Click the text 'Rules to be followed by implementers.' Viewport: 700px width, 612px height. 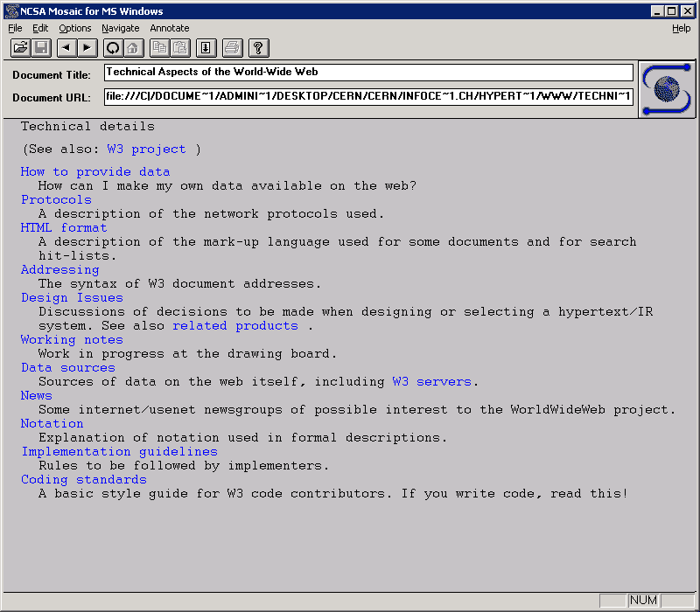(184, 466)
